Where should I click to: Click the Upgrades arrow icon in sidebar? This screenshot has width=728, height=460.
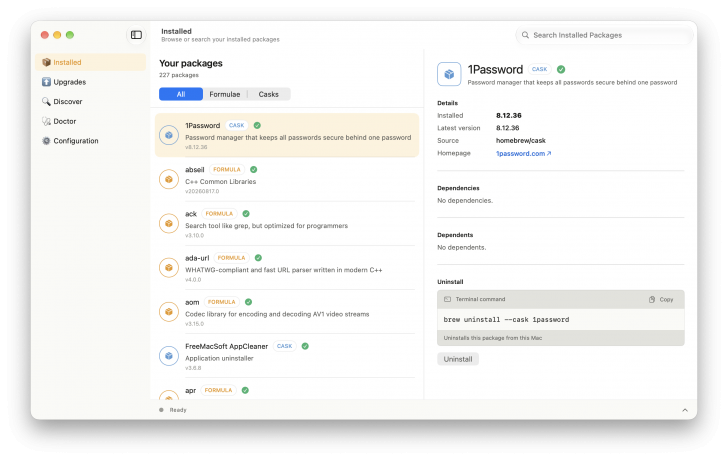click(46, 82)
